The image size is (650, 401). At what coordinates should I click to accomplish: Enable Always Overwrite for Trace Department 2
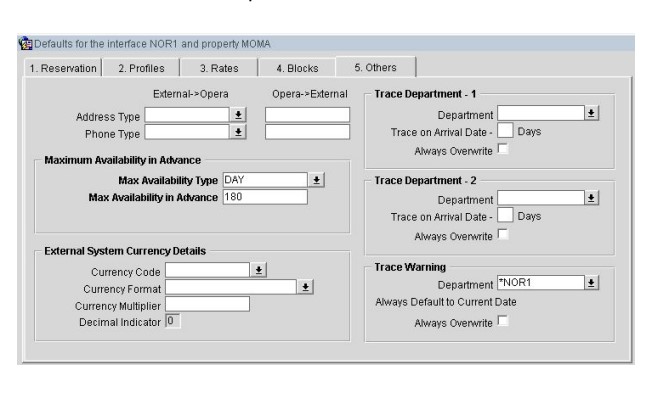502,235
